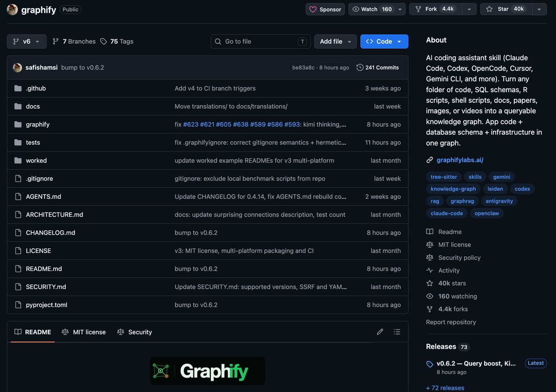Open the v0.6.2 latest release link
Image resolution: width=556 pixels, height=392 pixels.
point(476,363)
